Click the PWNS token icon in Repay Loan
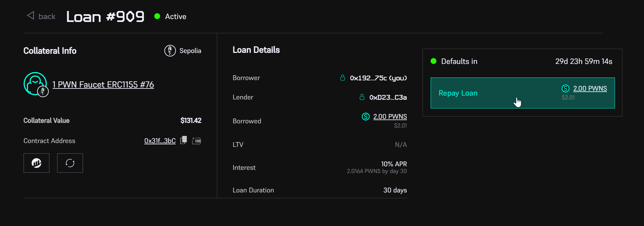This screenshot has height=226, width=644. [566, 88]
